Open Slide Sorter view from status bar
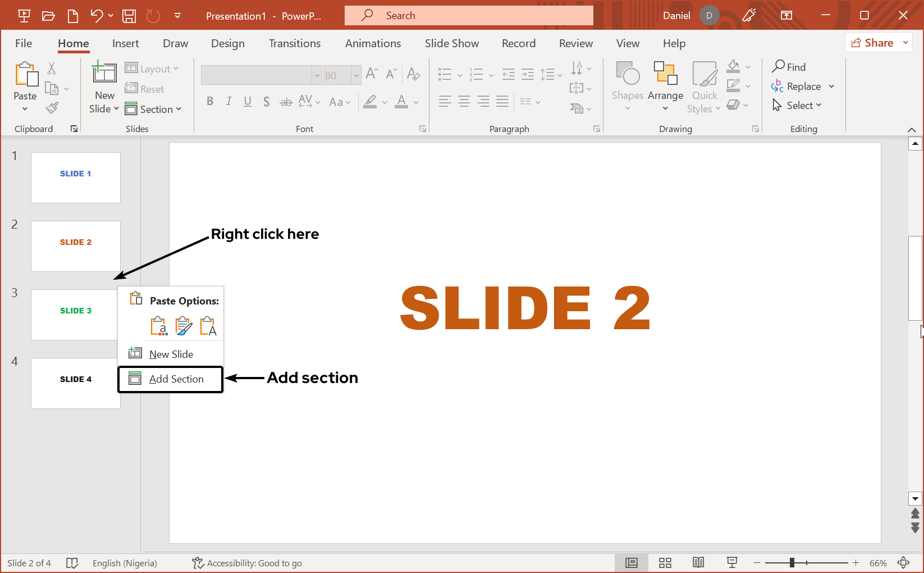The width and height of the screenshot is (924, 573). coord(665,563)
